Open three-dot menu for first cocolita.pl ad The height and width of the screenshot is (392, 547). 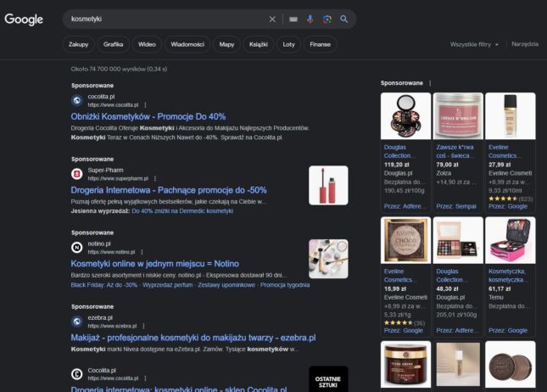[x=146, y=105]
